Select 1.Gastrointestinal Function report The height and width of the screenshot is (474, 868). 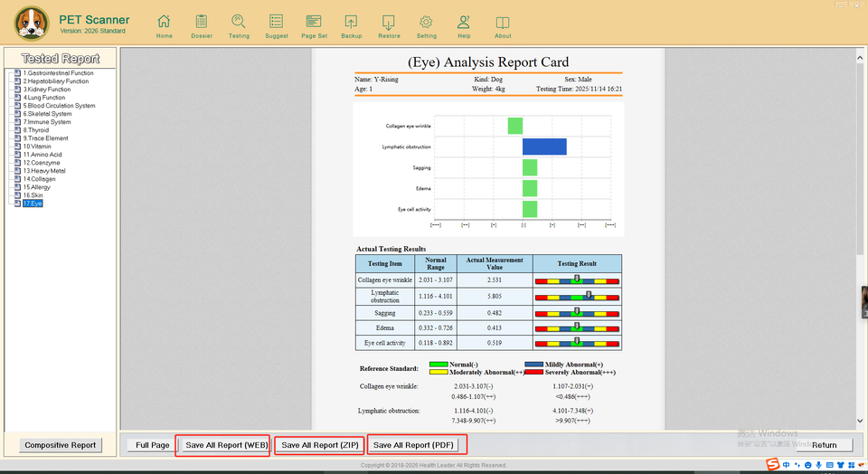coord(58,73)
